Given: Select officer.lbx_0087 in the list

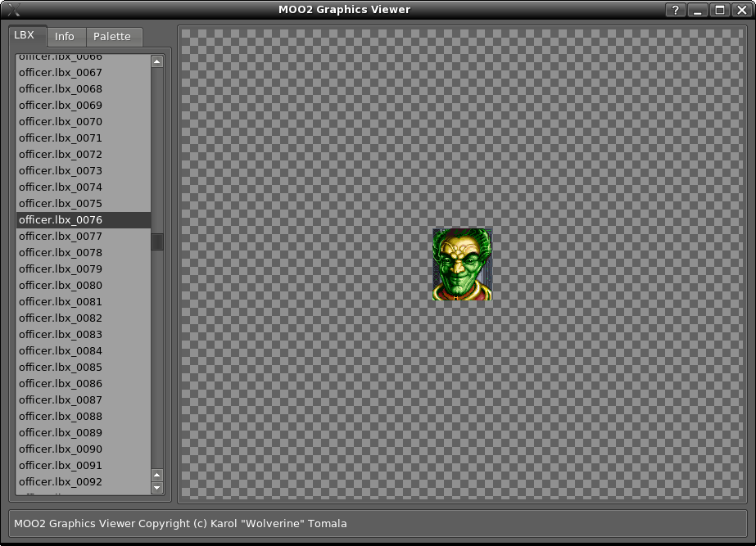Looking at the screenshot, I should coord(84,400).
